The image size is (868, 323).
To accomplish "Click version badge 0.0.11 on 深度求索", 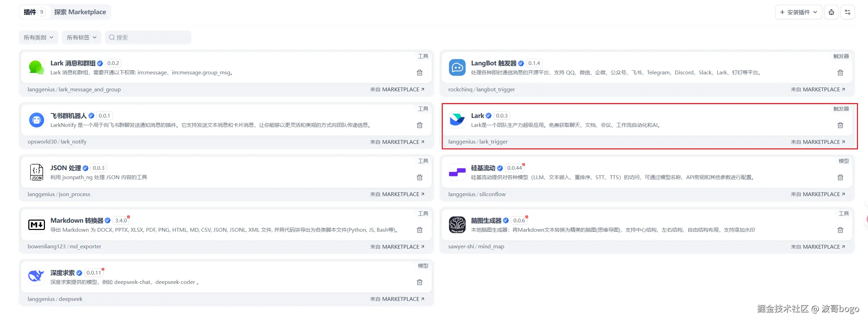I will (94, 273).
